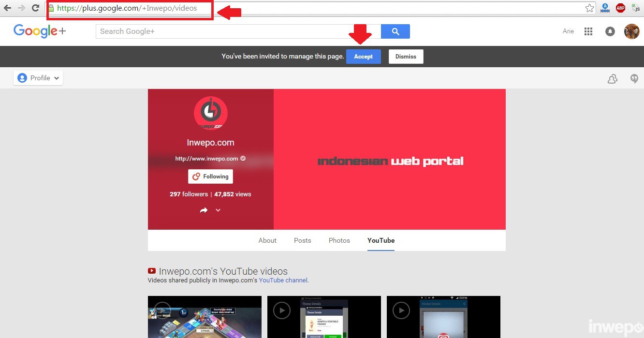Dismiss the page management invitation
The height and width of the screenshot is (338, 644).
[406, 57]
